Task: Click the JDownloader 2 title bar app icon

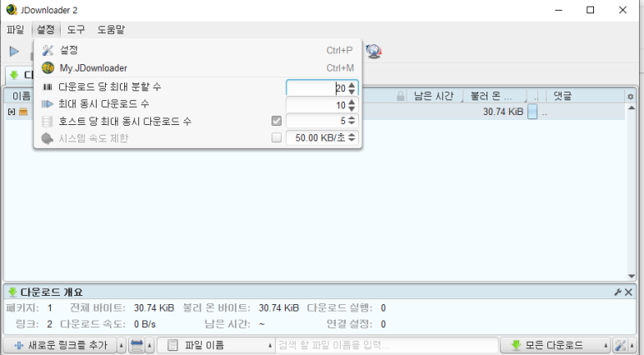Action: 12,9
